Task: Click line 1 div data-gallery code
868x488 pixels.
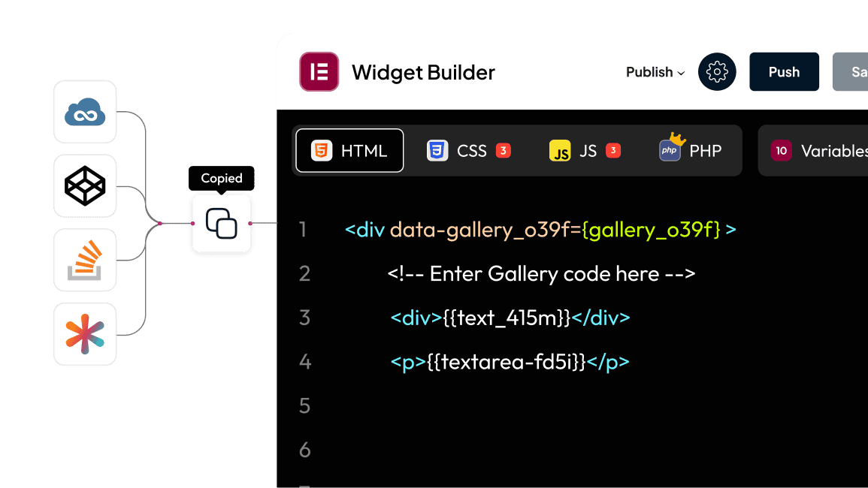Action: tap(540, 230)
